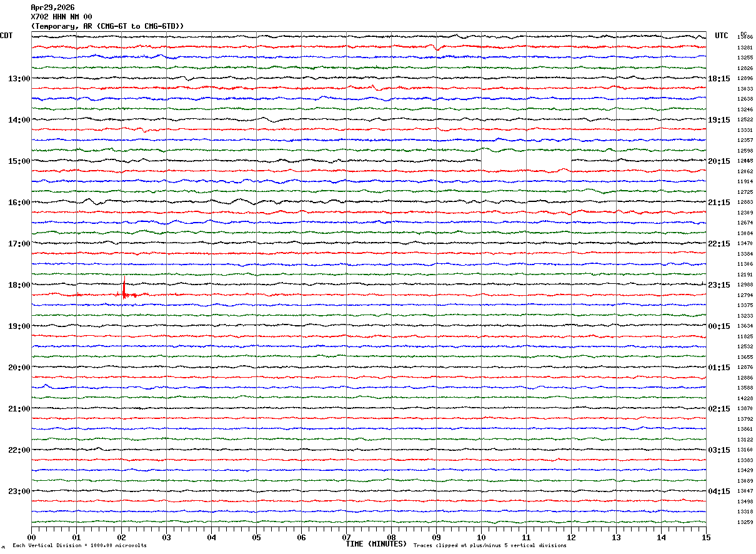Click the 23:15 UTC time label
Screen dimensions: 756x554
[719, 285]
